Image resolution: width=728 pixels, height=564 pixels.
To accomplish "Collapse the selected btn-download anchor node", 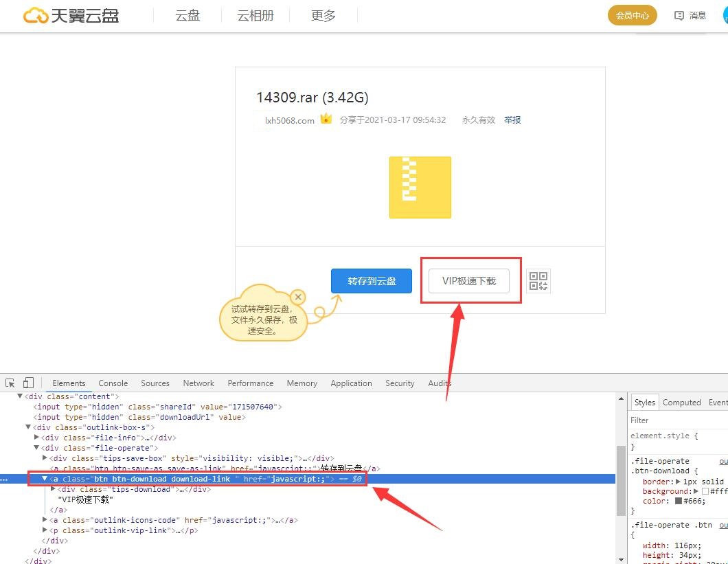I will (x=45, y=479).
